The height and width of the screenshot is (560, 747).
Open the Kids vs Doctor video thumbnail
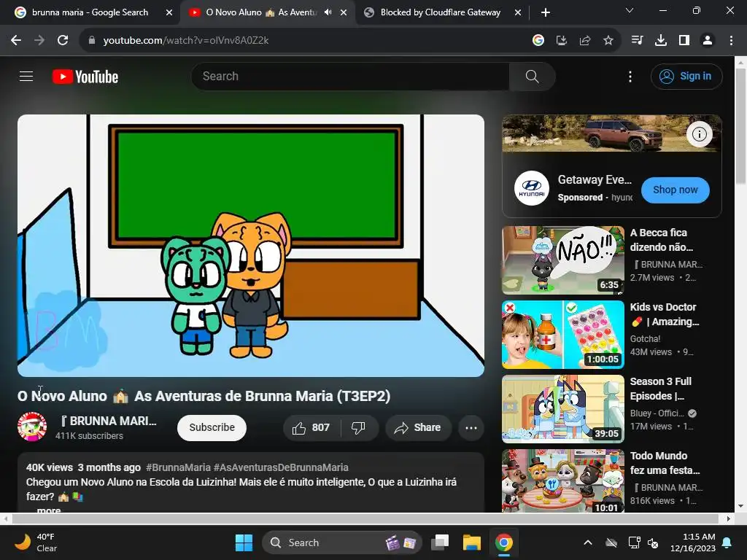click(x=562, y=334)
